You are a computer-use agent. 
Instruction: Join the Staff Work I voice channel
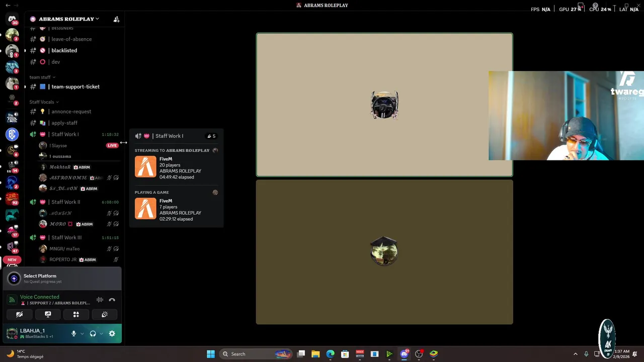tap(74, 134)
